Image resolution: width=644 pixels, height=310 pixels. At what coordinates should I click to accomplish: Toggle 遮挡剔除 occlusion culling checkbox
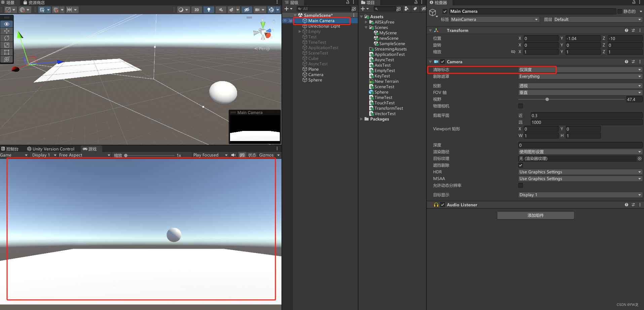tap(521, 165)
